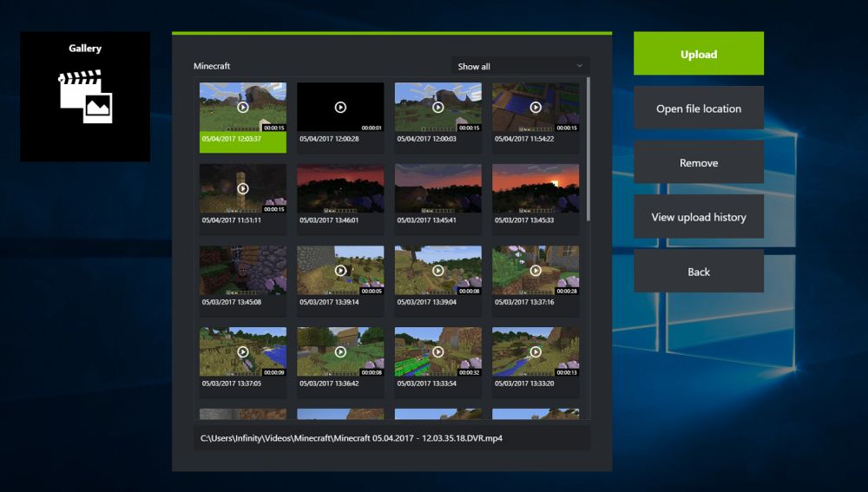The height and width of the screenshot is (492, 868).
Task: Click the Gallery clapperboard icon
Action: pyautogui.click(x=85, y=96)
